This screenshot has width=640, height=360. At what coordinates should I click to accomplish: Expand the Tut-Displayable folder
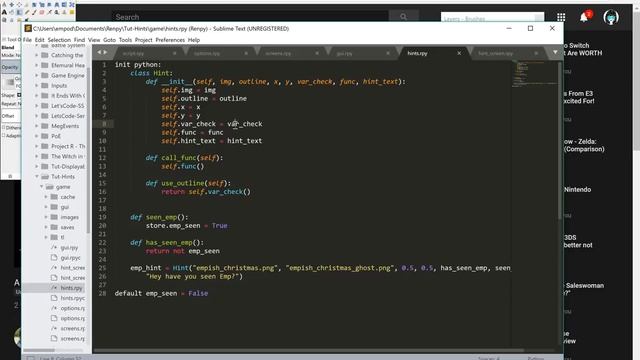[37, 167]
